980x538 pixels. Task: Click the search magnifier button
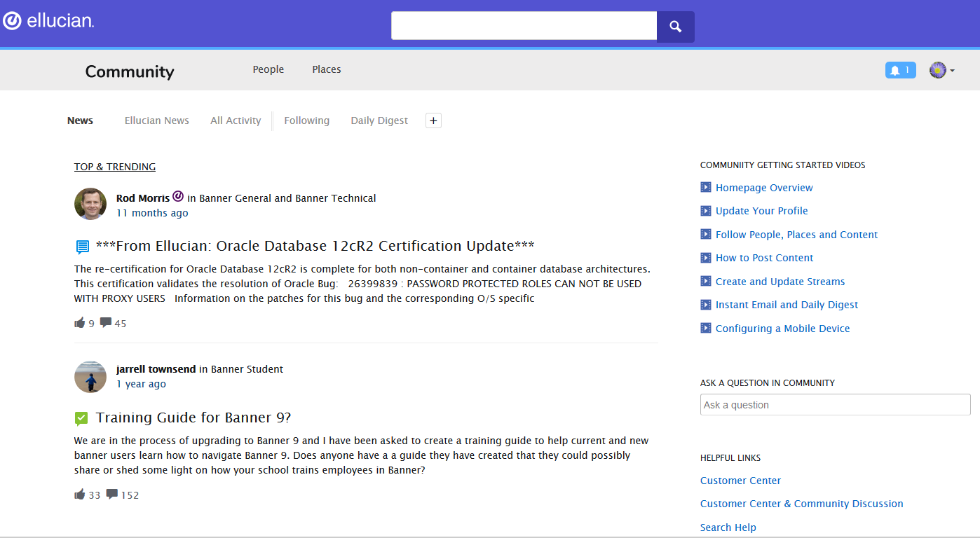[676, 27]
